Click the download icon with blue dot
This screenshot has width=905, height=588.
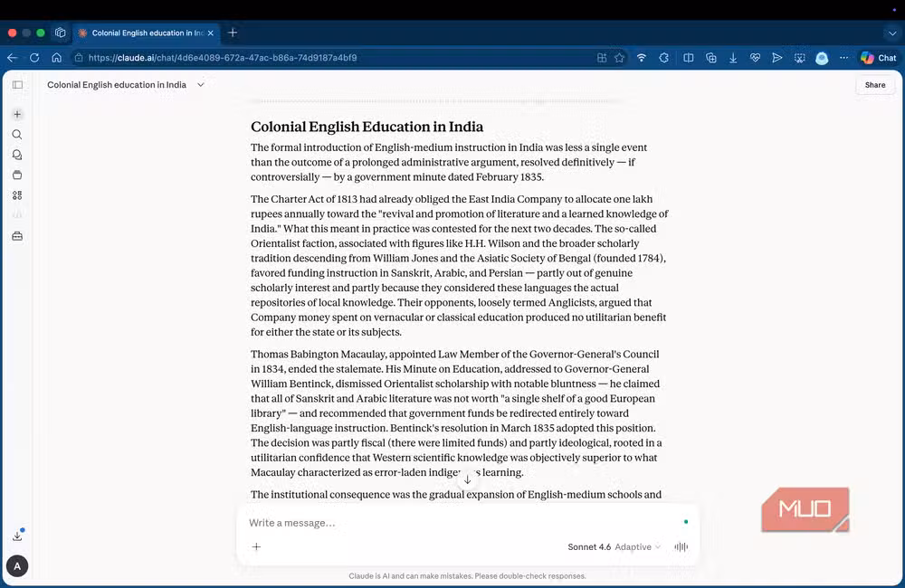click(18, 535)
